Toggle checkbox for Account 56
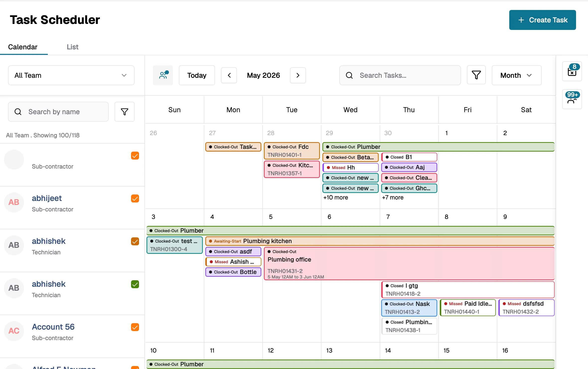This screenshot has width=588, height=369. [x=135, y=327]
